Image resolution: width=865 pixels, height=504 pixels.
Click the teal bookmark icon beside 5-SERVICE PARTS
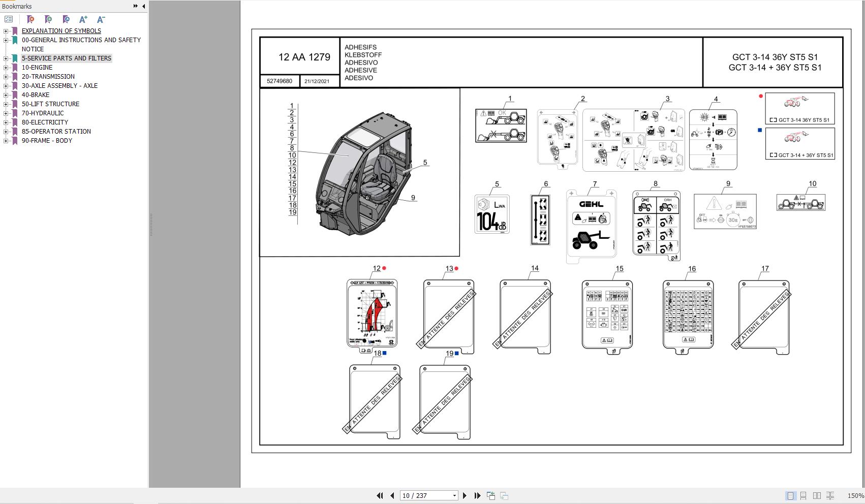15,58
